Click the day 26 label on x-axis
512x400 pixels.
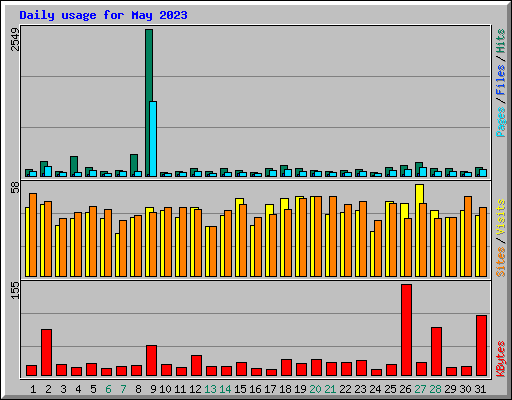[405, 389]
